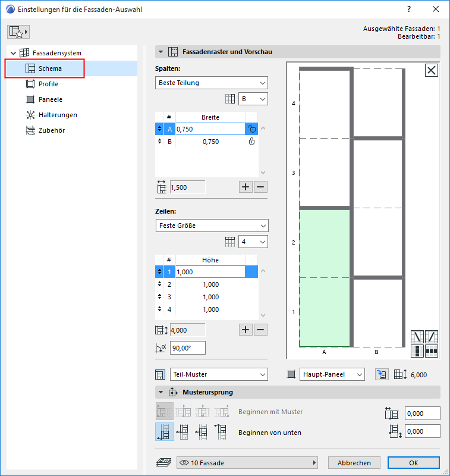This screenshot has width=450, height=476.
Task: Click the total width field 1,500
Action: (188, 187)
